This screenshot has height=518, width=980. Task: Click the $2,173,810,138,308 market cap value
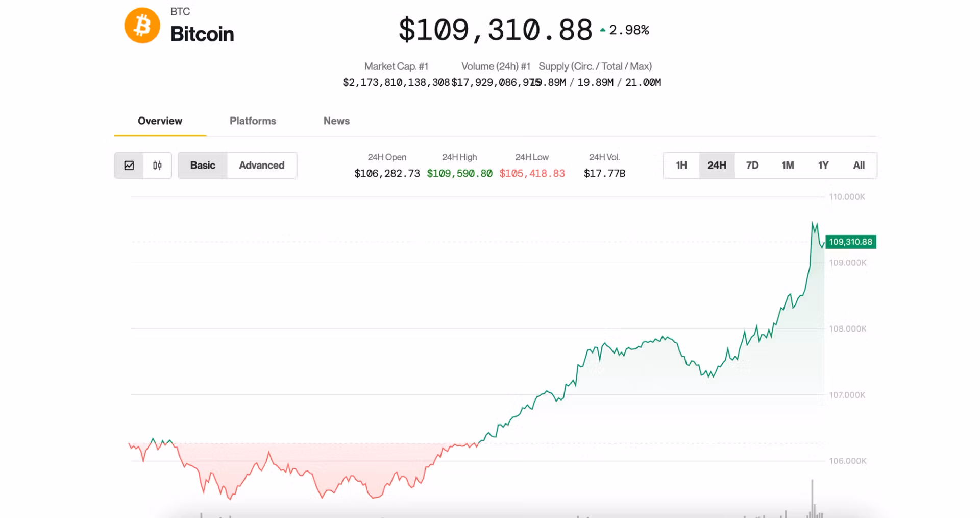click(x=396, y=82)
